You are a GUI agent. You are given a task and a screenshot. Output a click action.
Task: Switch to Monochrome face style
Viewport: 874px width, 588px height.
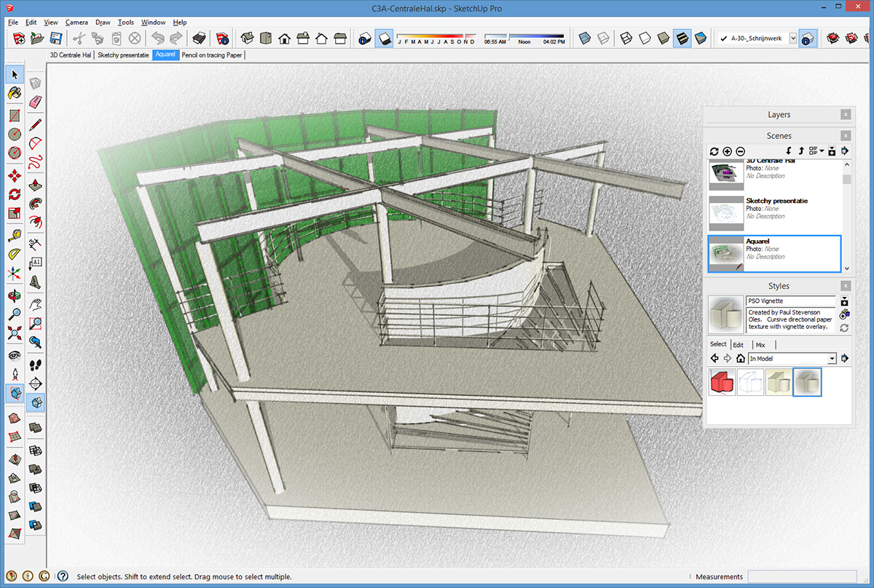pos(701,39)
